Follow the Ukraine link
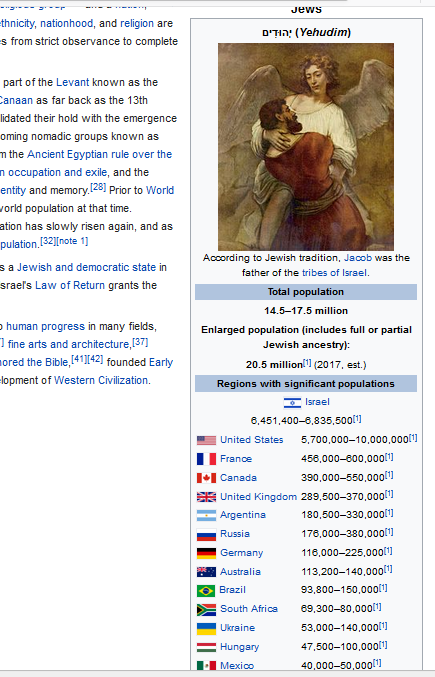 coord(237,628)
